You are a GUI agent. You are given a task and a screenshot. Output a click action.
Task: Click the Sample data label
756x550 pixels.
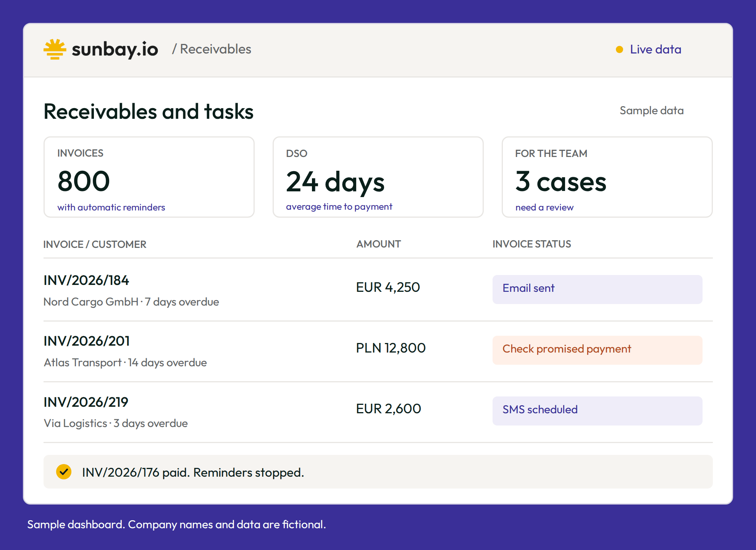pos(651,110)
